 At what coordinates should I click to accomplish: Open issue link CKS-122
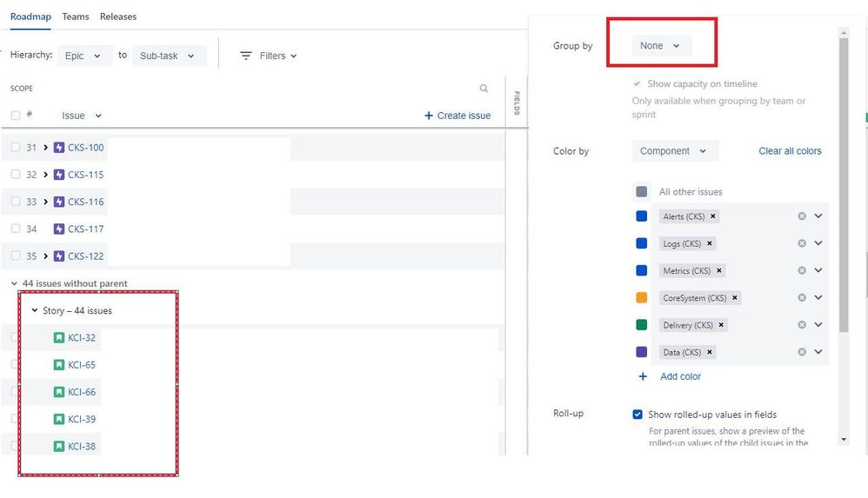[x=86, y=256]
